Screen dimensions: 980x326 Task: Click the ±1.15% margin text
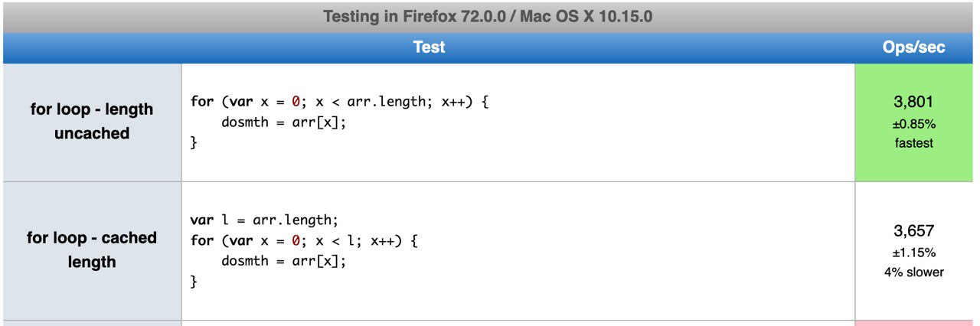point(914,253)
